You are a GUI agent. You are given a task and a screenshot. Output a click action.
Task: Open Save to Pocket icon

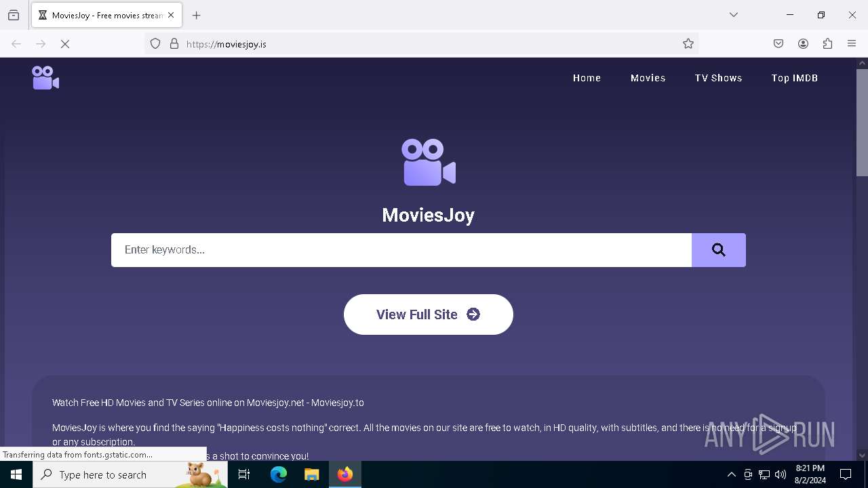(778, 44)
